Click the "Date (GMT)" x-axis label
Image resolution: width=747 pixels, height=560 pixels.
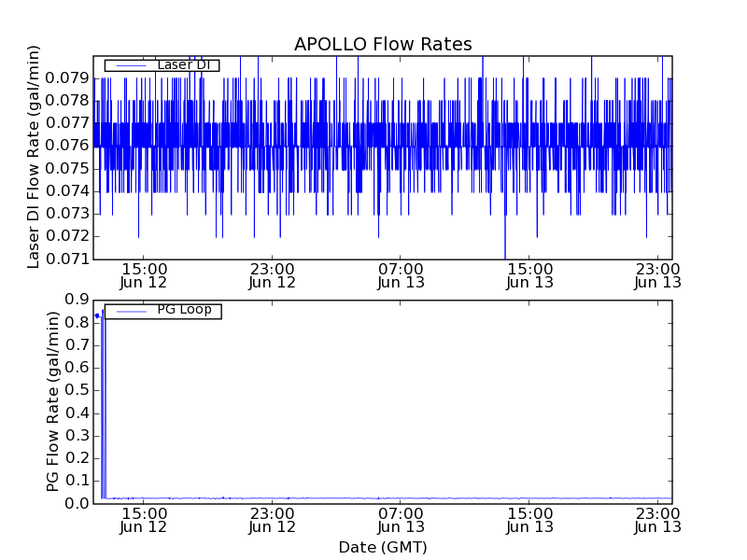click(383, 547)
